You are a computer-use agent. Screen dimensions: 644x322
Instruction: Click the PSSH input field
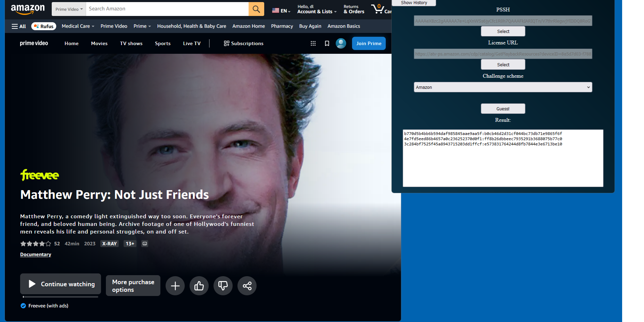(503, 21)
